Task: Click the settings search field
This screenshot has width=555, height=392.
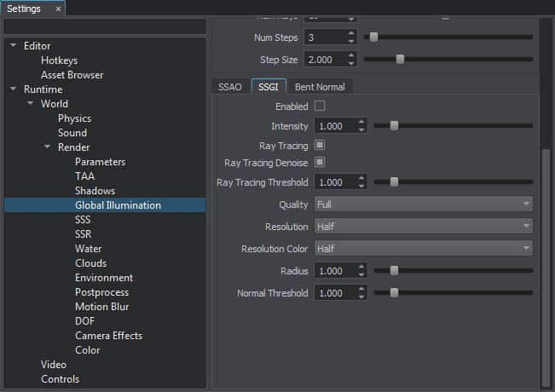Action: click(x=104, y=26)
